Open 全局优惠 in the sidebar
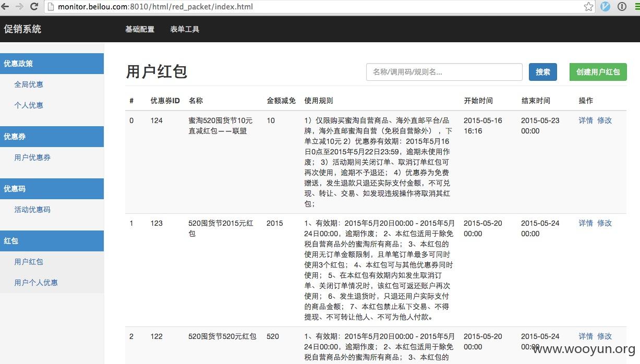 point(29,84)
